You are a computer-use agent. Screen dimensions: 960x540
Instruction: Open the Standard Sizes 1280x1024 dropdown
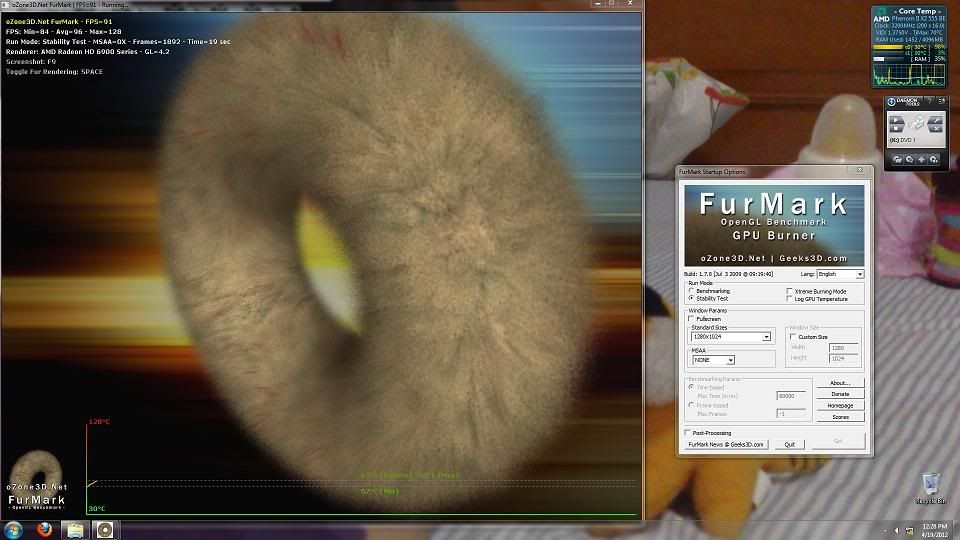pos(730,337)
